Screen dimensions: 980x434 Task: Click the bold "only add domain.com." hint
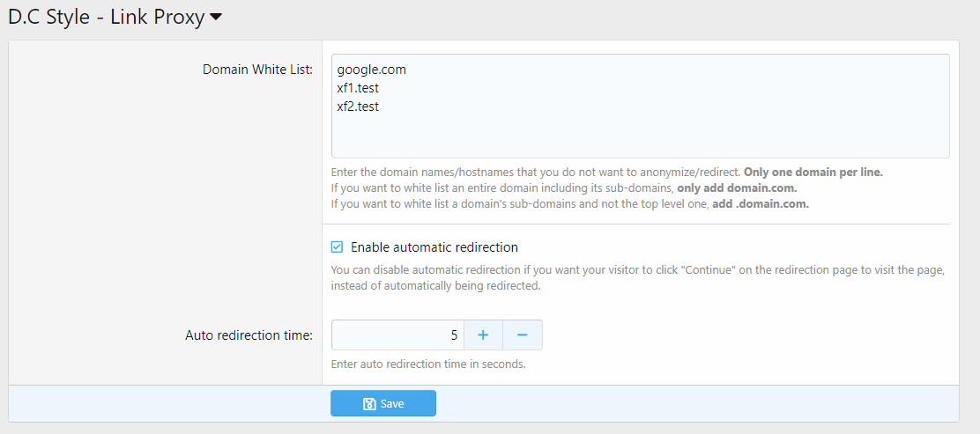(737, 188)
